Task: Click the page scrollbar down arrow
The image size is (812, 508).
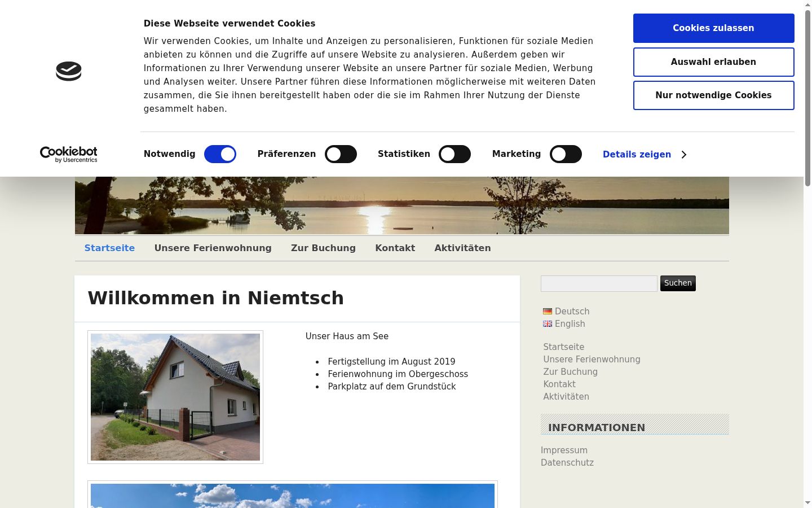Action: pos(807,503)
